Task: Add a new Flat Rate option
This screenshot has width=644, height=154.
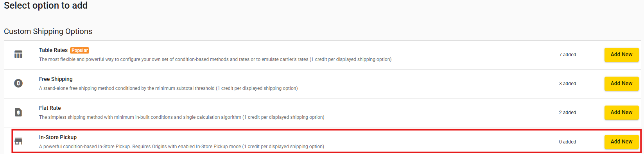Action: tap(621, 113)
